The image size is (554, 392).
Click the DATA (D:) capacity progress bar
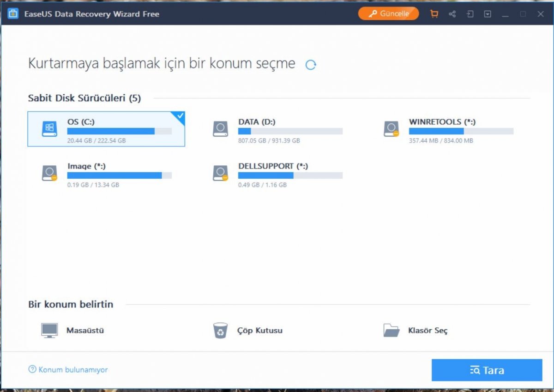[290, 131]
